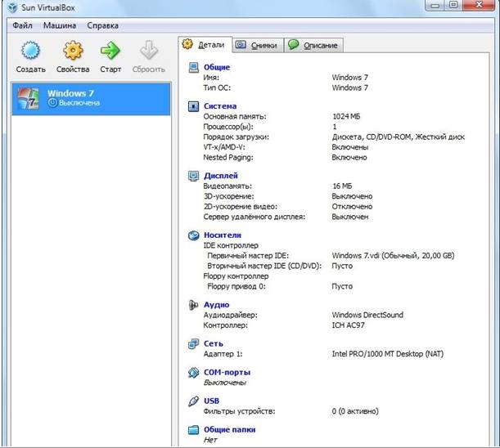Viewport: 500px width, 448px height.
Task: Open the Носители settings link
Action: click(x=223, y=235)
